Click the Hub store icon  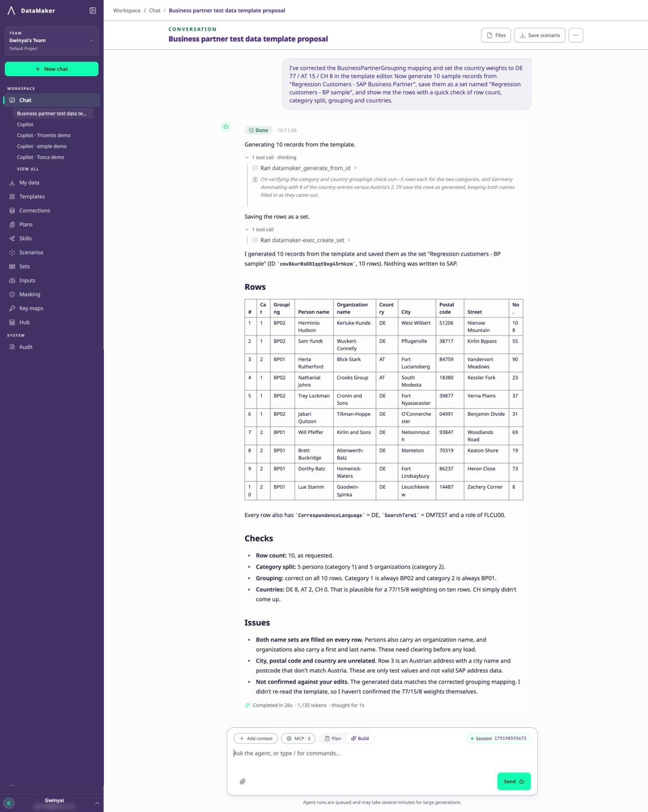(12, 322)
